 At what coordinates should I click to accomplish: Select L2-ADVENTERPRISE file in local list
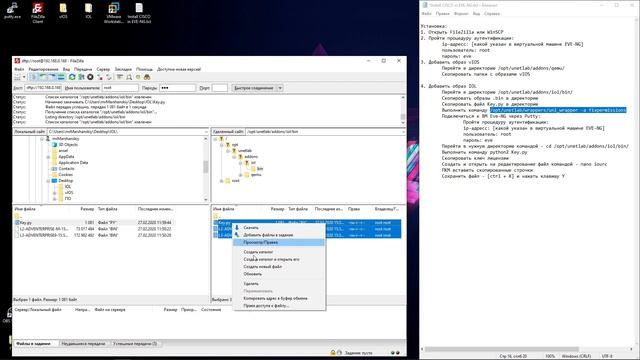pyautogui.click(x=44, y=229)
